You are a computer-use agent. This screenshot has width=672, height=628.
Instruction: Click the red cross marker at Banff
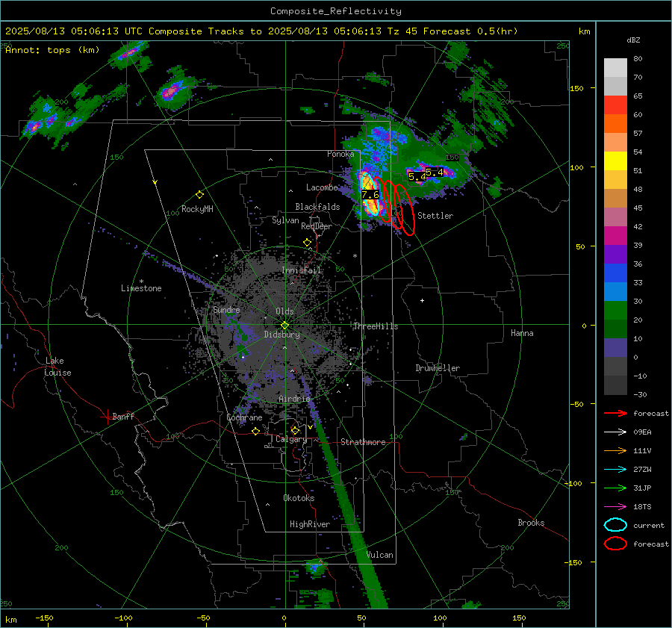(107, 417)
